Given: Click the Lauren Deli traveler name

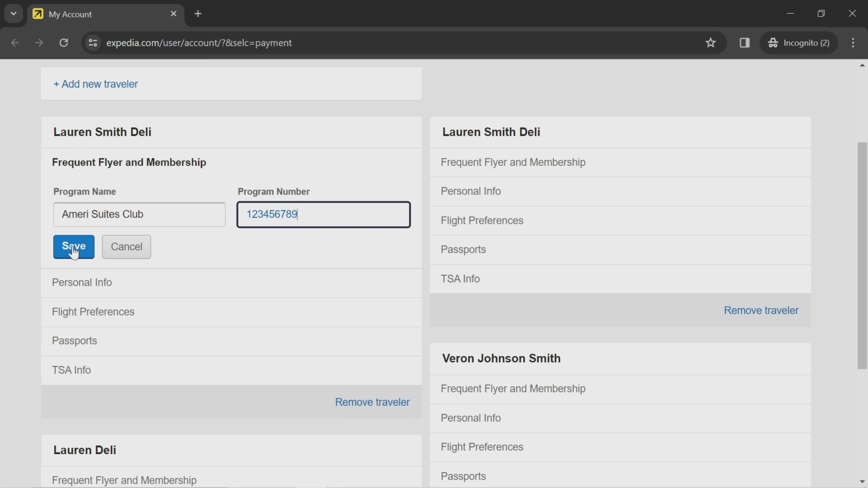Looking at the screenshot, I should (x=85, y=450).
